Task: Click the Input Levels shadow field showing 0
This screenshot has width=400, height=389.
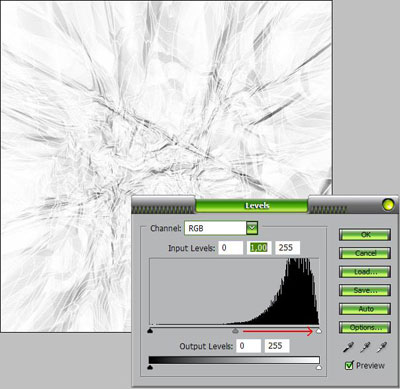Action: click(x=231, y=248)
